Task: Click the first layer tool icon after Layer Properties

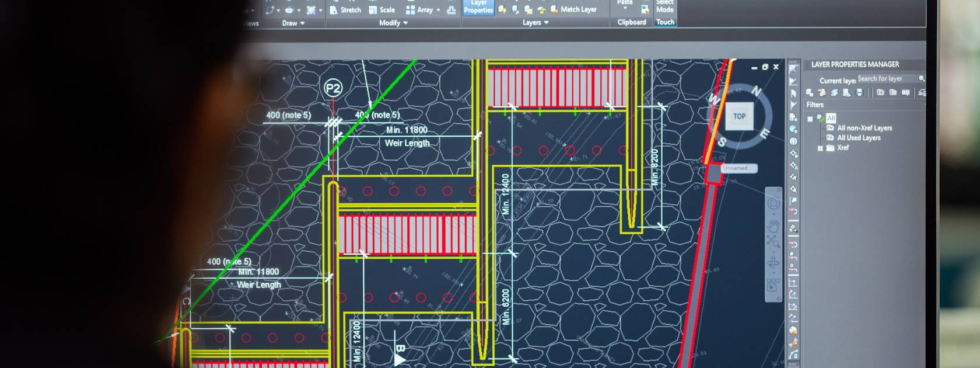Action: (502, 10)
